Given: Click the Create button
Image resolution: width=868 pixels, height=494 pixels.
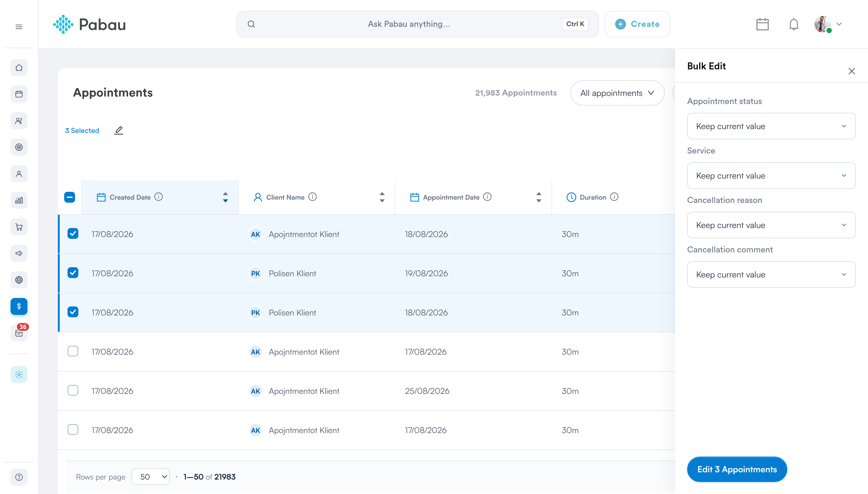Looking at the screenshot, I should 637,24.
